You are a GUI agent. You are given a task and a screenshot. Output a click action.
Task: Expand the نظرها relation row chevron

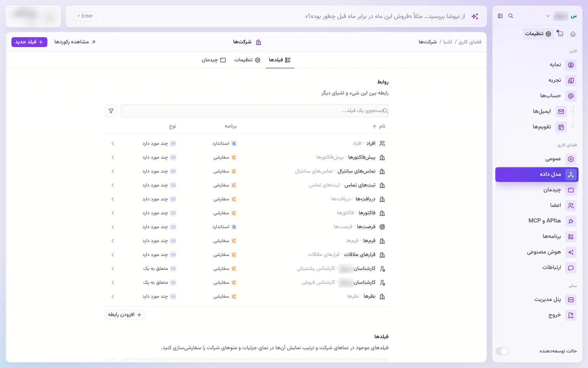[x=113, y=297]
